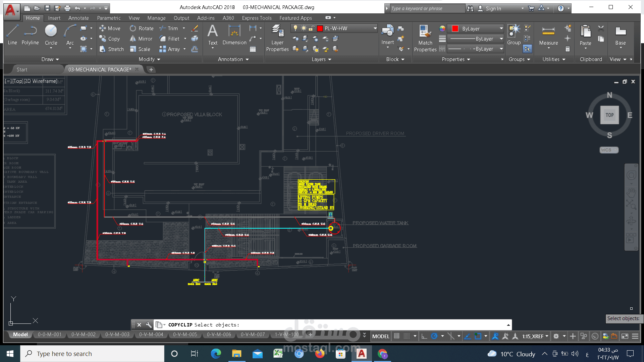Image resolution: width=644 pixels, height=362 pixels.
Task: Toggle snap mode in status bar
Action: click(x=407, y=336)
